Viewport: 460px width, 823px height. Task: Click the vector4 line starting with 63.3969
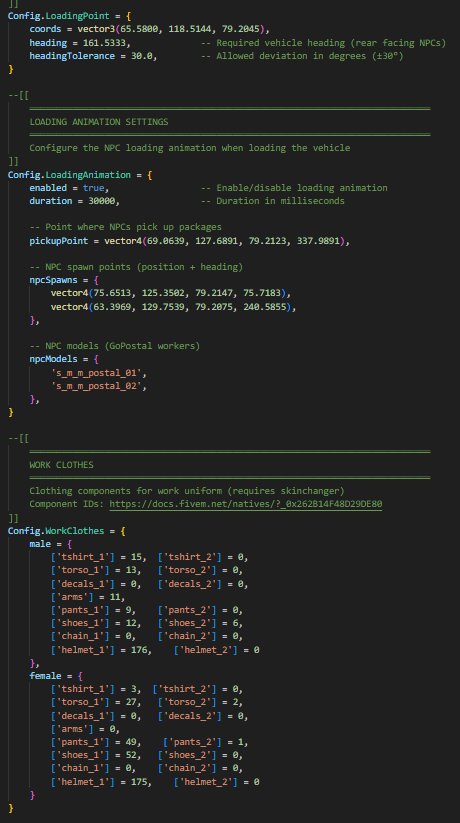point(174,307)
